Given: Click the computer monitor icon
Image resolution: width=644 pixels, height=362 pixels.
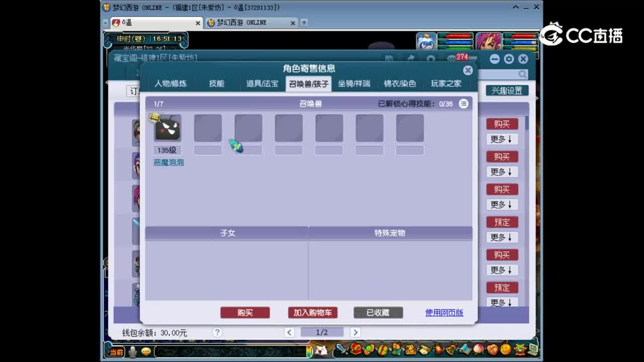Looking at the screenshot, I should (x=533, y=349).
